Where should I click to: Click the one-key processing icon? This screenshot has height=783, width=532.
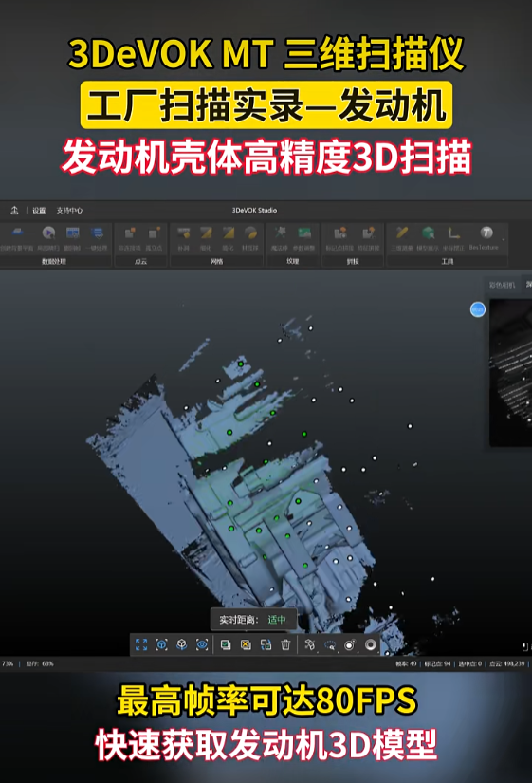pyautogui.click(x=98, y=233)
